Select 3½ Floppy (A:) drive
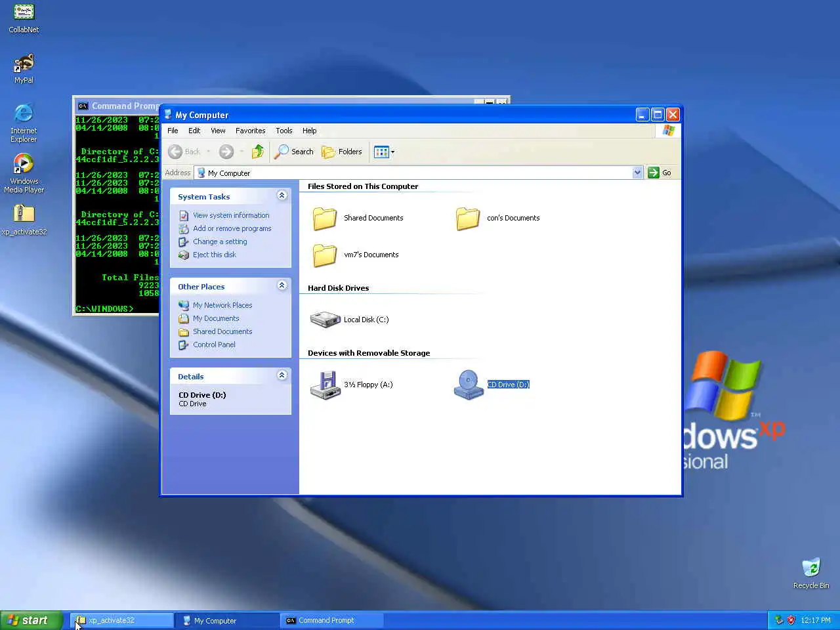The image size is (840, 630). click(x=351, y=385)
